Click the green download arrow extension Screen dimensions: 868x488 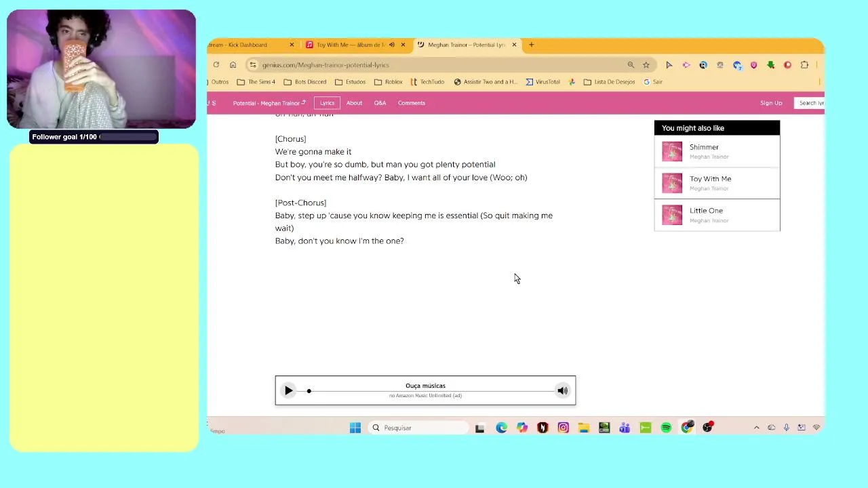(x=770, y=65)
